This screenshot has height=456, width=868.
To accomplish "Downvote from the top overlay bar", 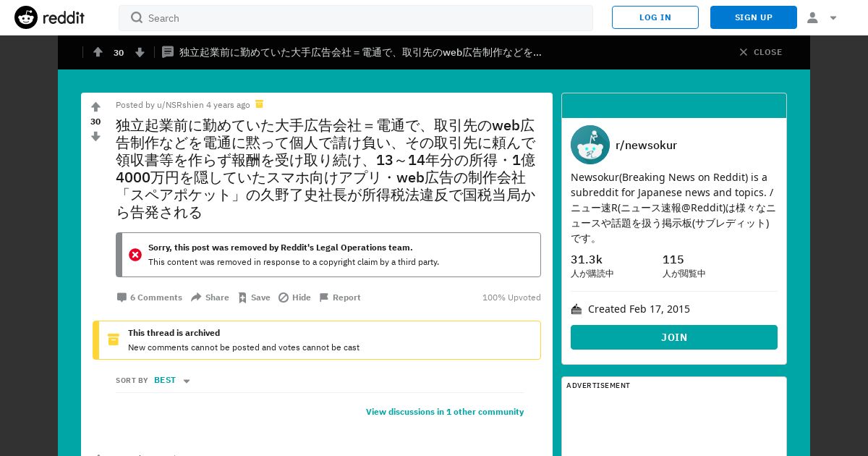I will 140,52.
